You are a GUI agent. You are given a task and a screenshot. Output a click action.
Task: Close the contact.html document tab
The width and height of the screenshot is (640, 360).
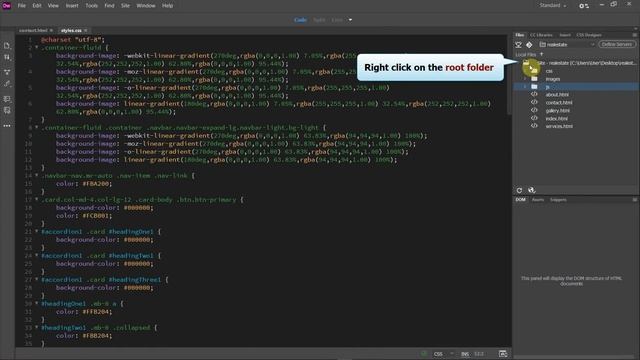51,30
